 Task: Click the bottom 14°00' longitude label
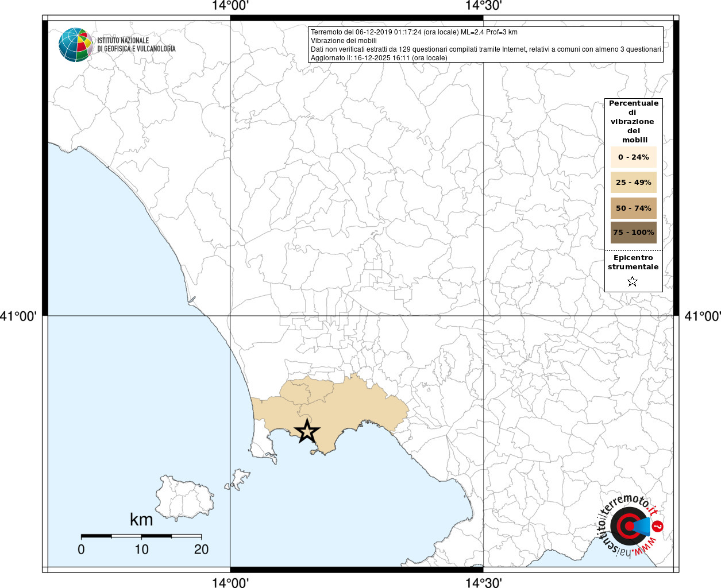click(x=230, y=582)
